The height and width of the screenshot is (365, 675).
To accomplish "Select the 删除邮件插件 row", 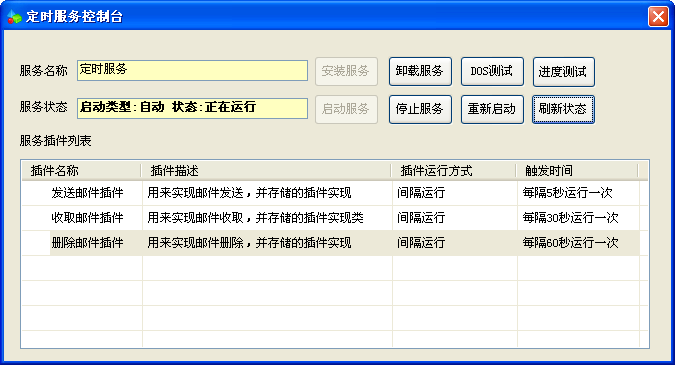I will [x=331, y=243].
